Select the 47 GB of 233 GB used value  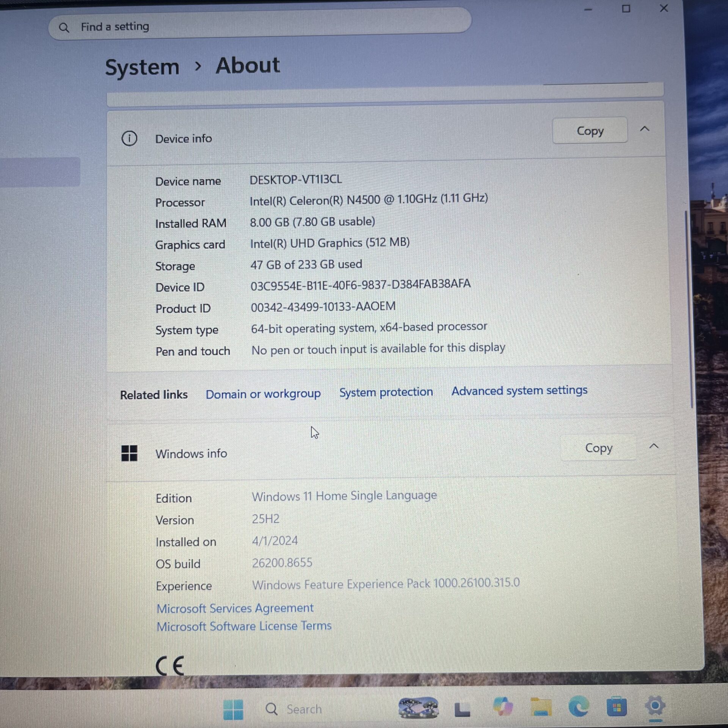click(306, 264)
